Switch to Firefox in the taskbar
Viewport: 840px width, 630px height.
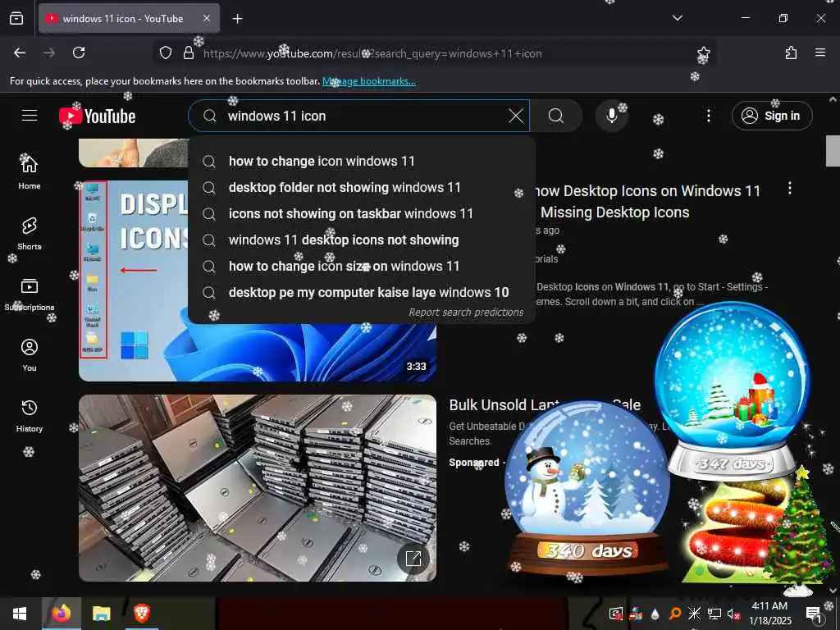pyautogui.click(x=62, y=614)
